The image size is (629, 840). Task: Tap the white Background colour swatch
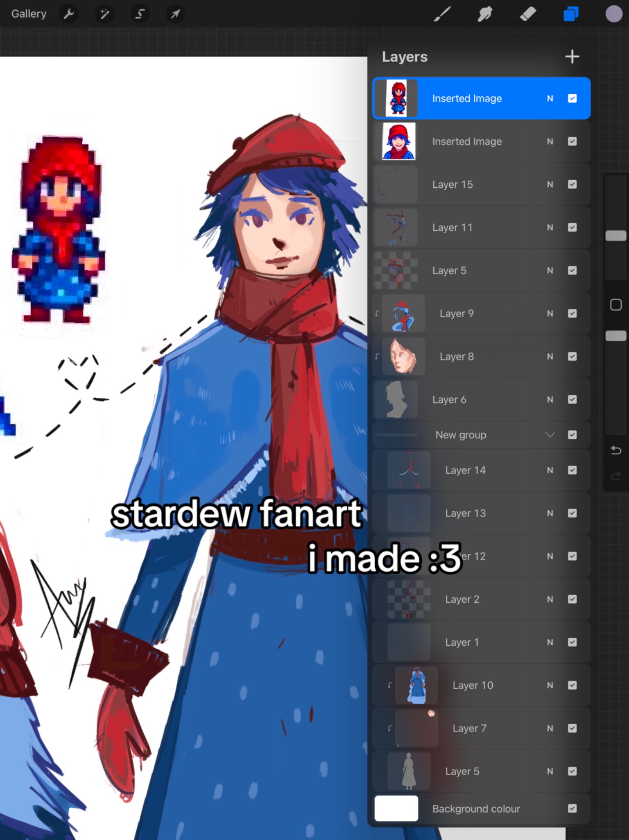(x=396, y=808)
